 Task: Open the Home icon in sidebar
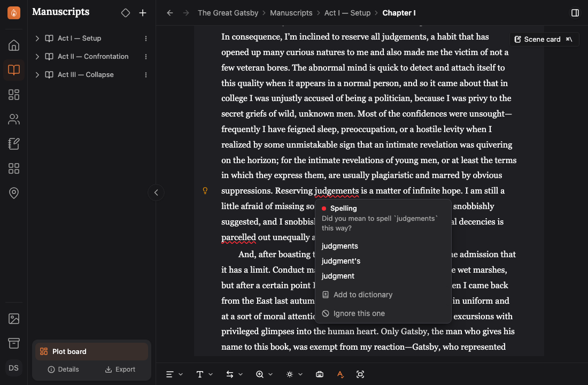coord(14,45)
